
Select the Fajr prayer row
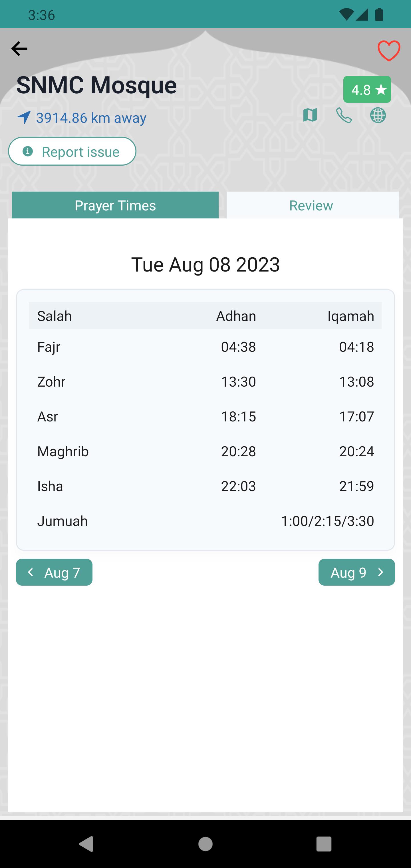[205, 347]
